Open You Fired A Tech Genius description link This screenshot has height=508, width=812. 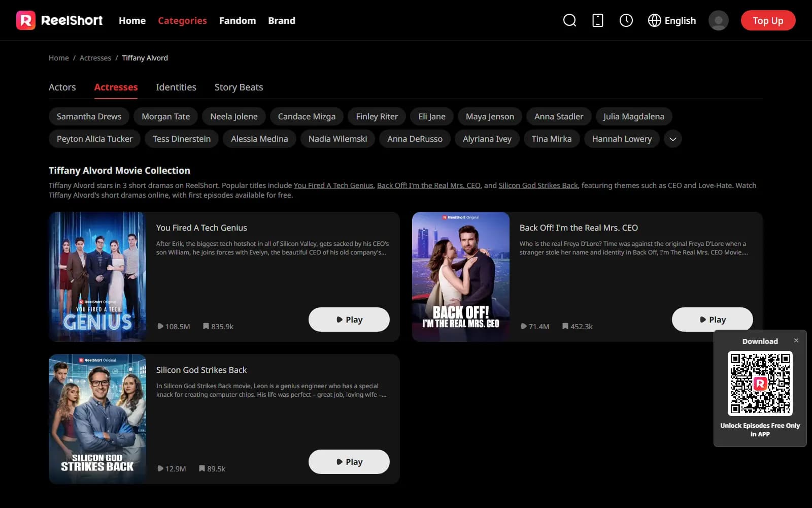coord(333,185)
